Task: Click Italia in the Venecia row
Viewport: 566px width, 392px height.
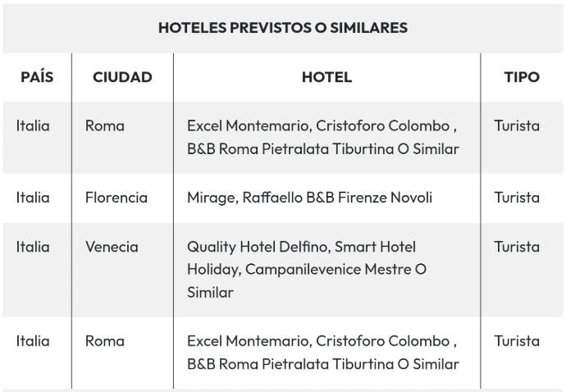Action: coord(33,247)
